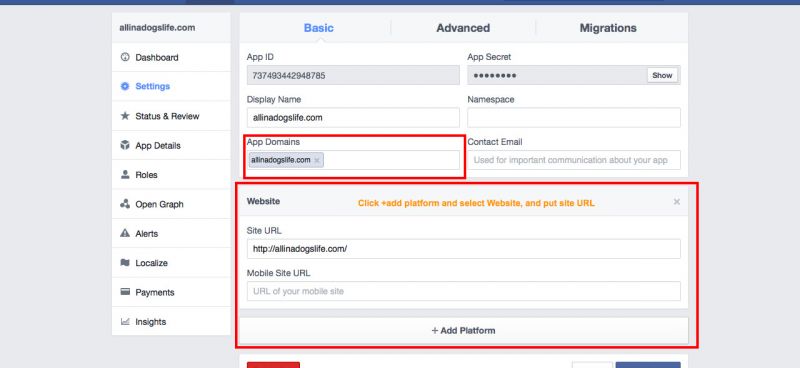Open Status & Review page
This screenshot has width=800, height=368.
171,116
